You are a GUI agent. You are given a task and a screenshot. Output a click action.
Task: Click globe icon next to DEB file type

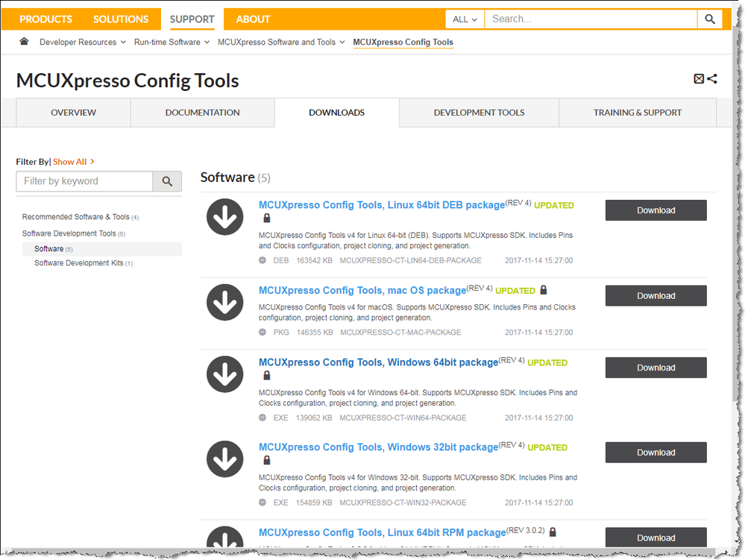263,259
